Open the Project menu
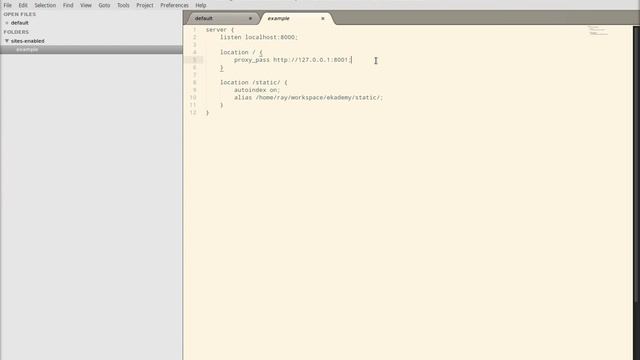 145,5
